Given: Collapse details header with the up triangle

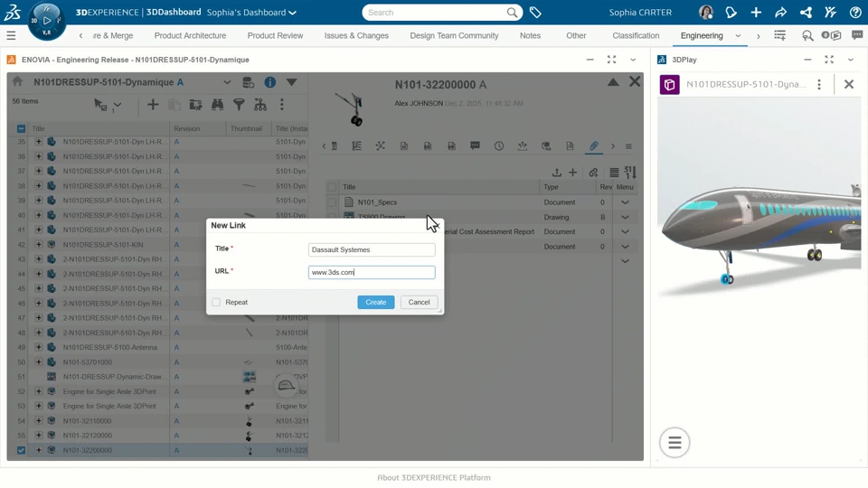Looking at the screenshot, I should [613, 82].
